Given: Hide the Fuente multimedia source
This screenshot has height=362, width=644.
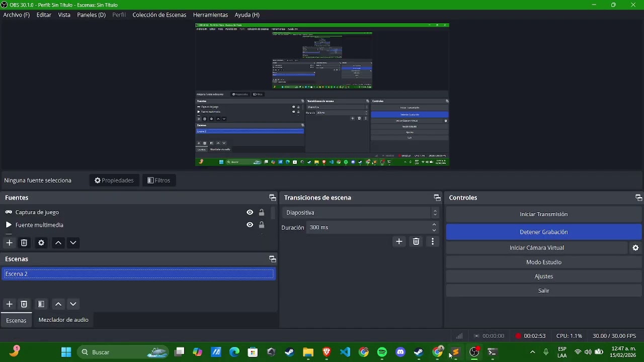Looking at the screenshot, I should point(250,225).
